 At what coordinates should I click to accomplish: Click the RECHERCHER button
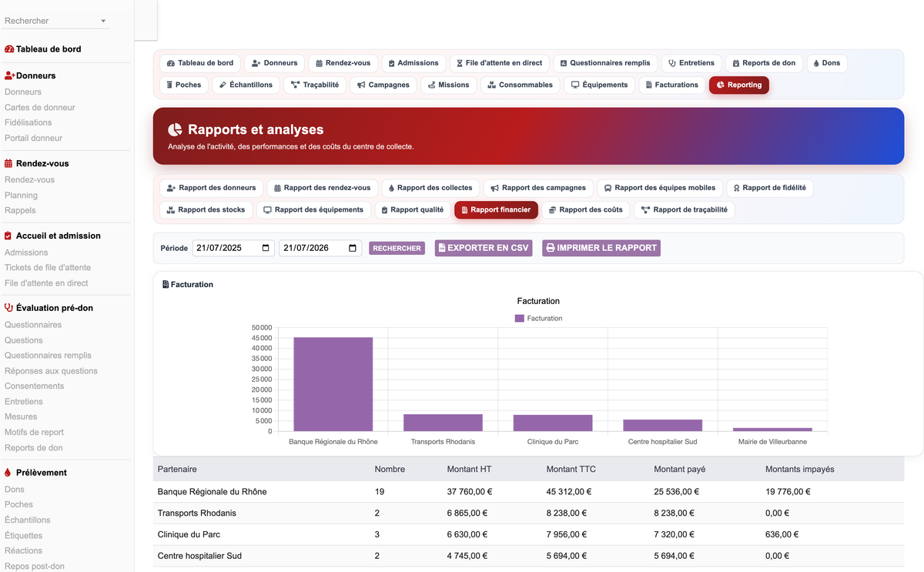pyautogui.click(x=397, y=249)
